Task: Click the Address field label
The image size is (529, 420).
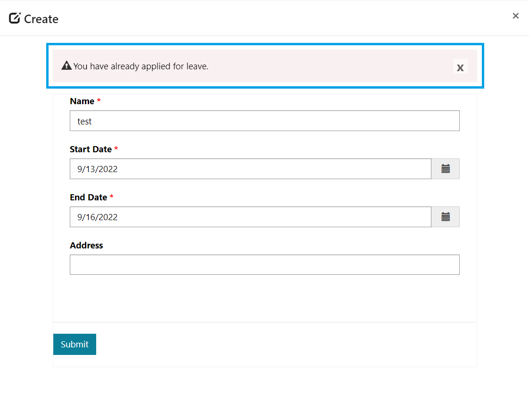Action: (86, 246)
